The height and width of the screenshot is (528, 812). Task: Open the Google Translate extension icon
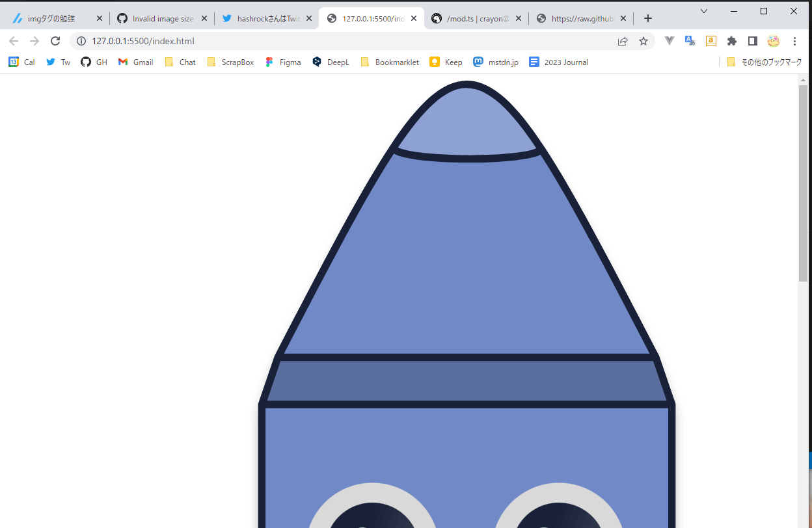690,41
